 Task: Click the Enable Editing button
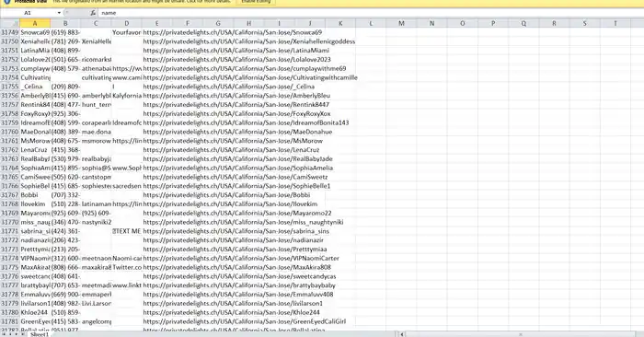[256, 2]
